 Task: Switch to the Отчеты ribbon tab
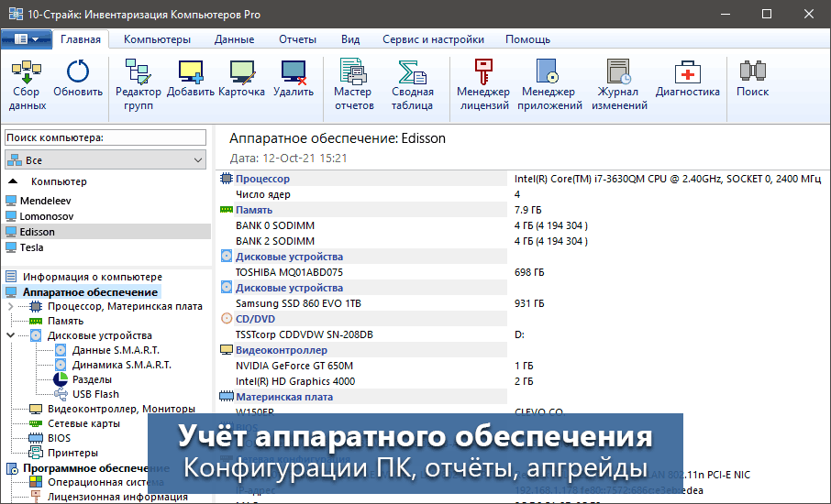click(x=297, y=39)
